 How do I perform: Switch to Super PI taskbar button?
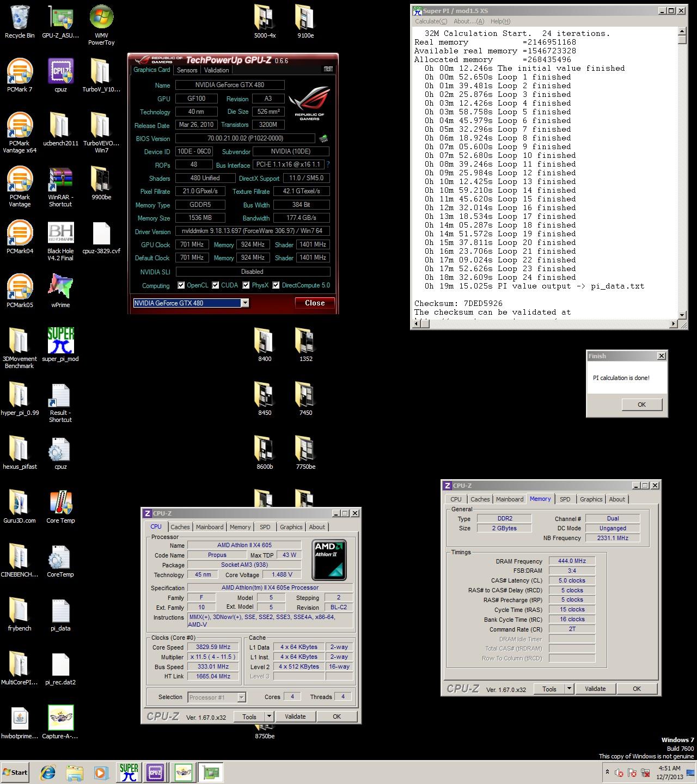pos(129,772)
